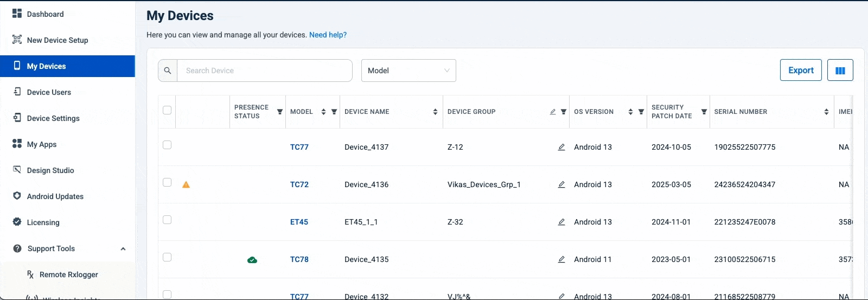Open the Need help? link
The image size is (868, 300).
(328, 35)
